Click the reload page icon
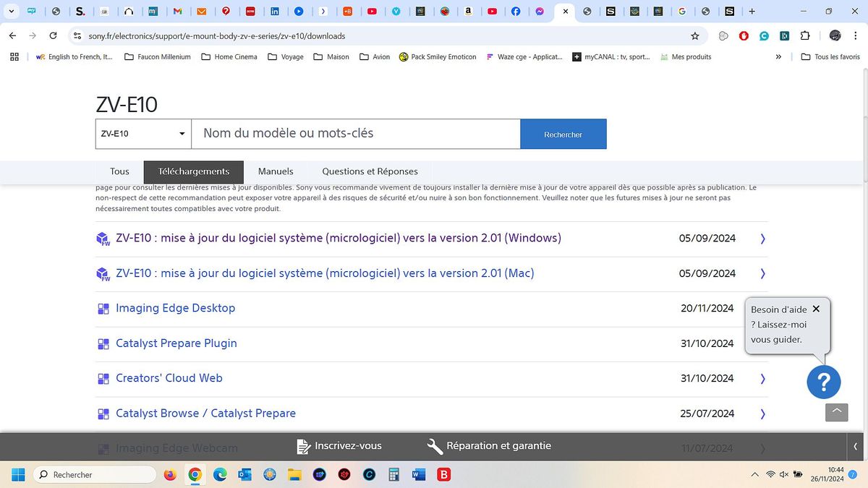This screenshot has height=488, width=868. tap(51, 35)
